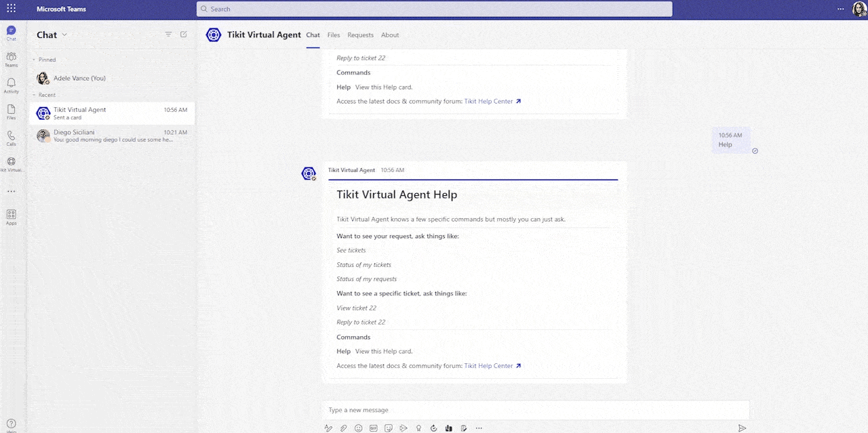Switch to the Files tab
Viewport: 868px width, 433px height.
click(334, 35)
